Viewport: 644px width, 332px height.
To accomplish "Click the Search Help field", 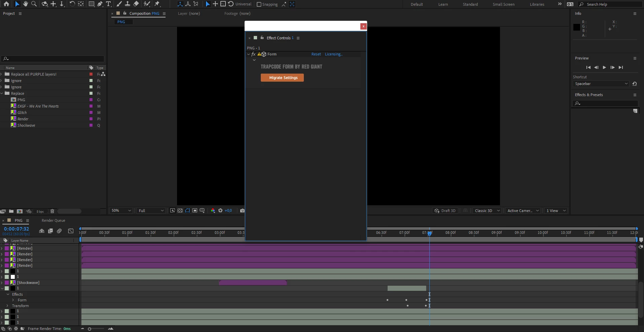I will (x=610, y=4).
